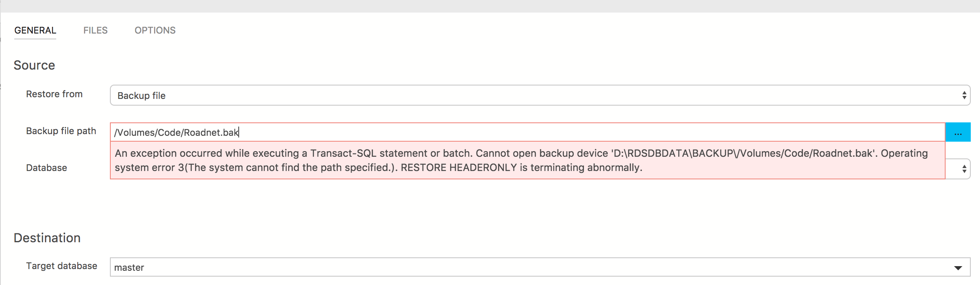Click the 'Restore from' label
The height and width of the screenshot is (285, 980).
[55, 94]
